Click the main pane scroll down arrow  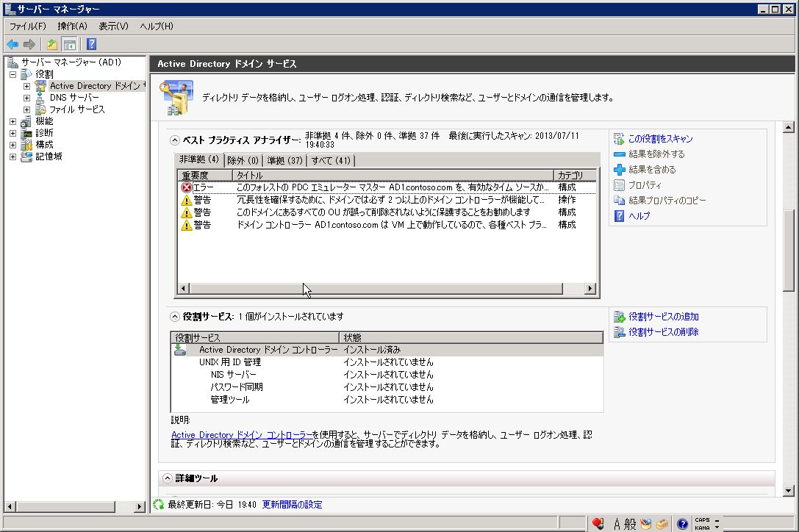[x=788, y=491]
